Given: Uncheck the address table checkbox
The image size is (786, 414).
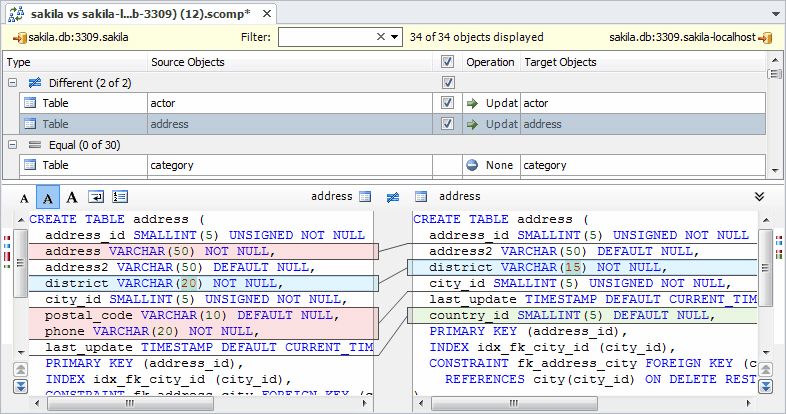Looking at the screenshot, I should click(447, 124).
